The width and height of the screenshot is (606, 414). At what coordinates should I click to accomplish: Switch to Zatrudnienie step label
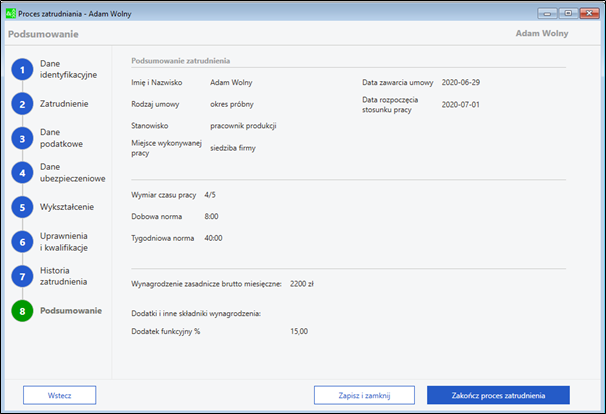tap(64, 104)
